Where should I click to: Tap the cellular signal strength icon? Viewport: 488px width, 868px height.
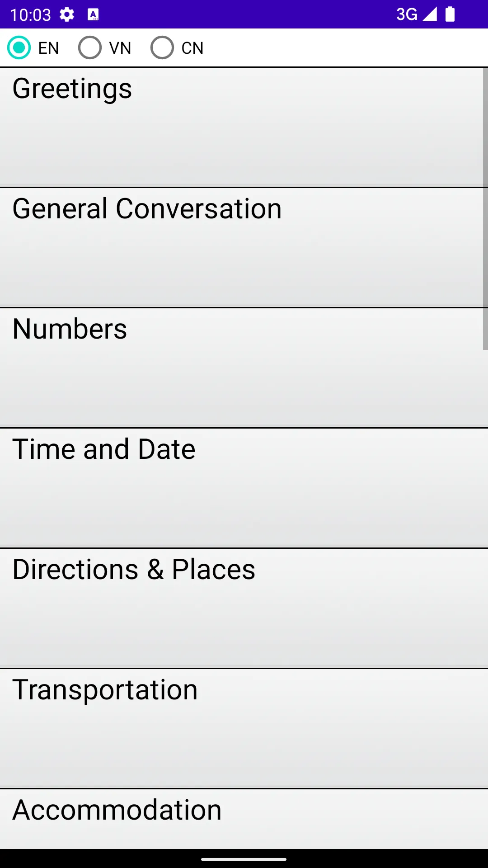(x=430, y=14)
